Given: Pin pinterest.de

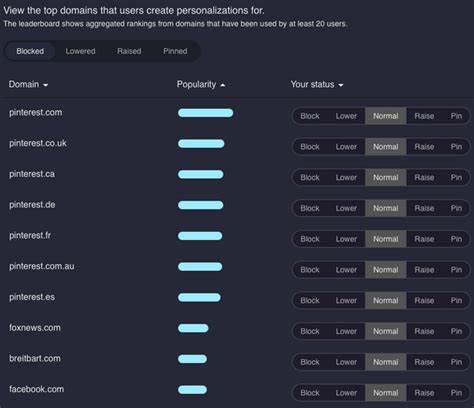Looking at the screenshot, I should [x=456, y=208].
